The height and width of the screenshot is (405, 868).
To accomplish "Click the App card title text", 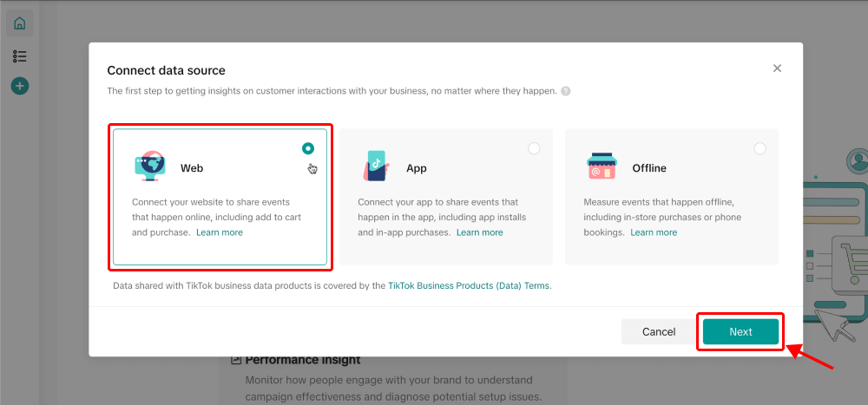I will 417,168.
